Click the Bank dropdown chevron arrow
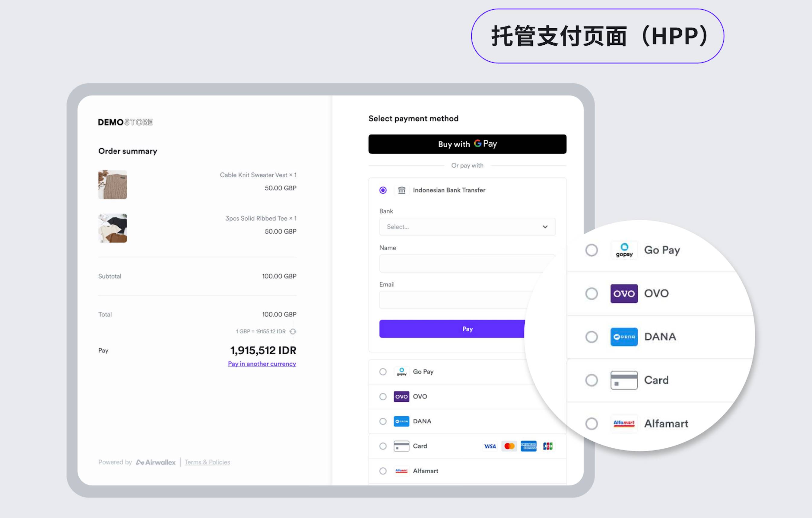 [x=545, y=227]
